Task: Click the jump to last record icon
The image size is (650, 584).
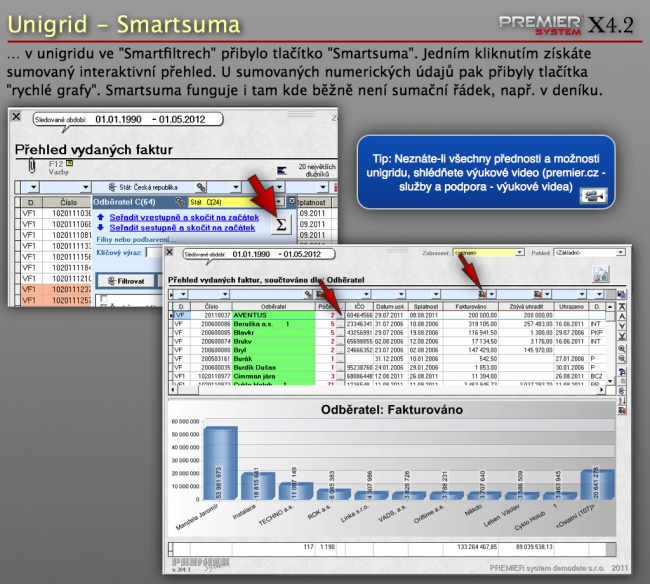Action: [x=622, y=336]
